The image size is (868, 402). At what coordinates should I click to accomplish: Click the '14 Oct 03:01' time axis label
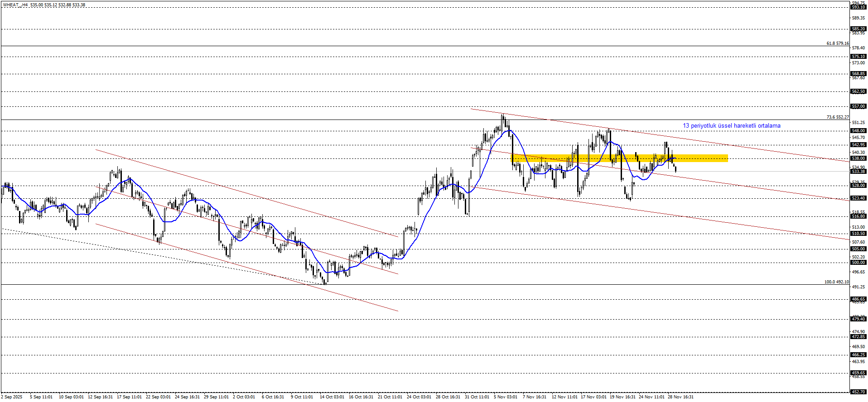click(x=332, y=397)
